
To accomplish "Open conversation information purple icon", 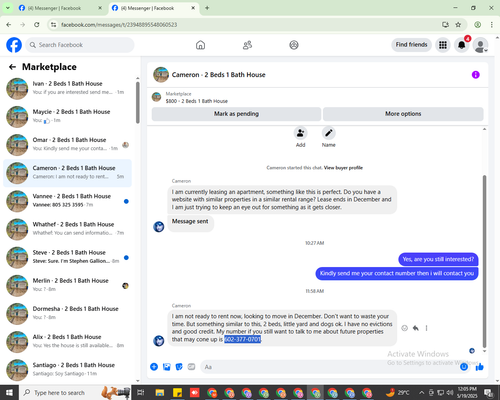I will [475, 75].
